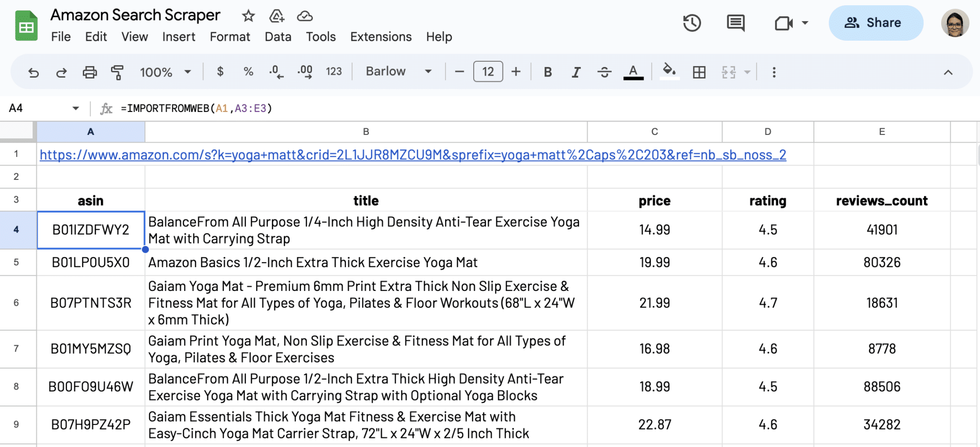
Task: Open the zoom 100% dropdown
Action: click(165, 72)
